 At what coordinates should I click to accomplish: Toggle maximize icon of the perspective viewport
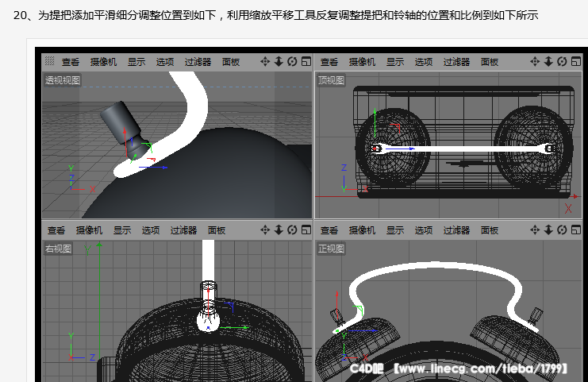(x=306, y=61)
